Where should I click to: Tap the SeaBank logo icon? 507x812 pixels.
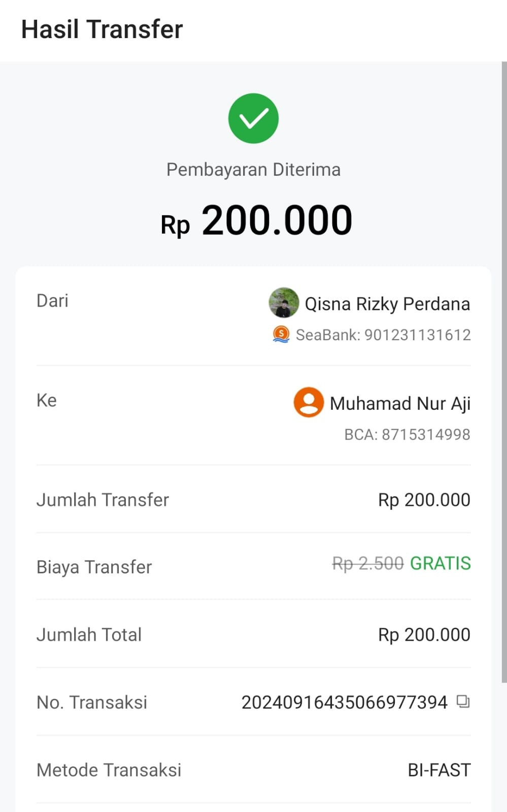(x=281, y=335)
